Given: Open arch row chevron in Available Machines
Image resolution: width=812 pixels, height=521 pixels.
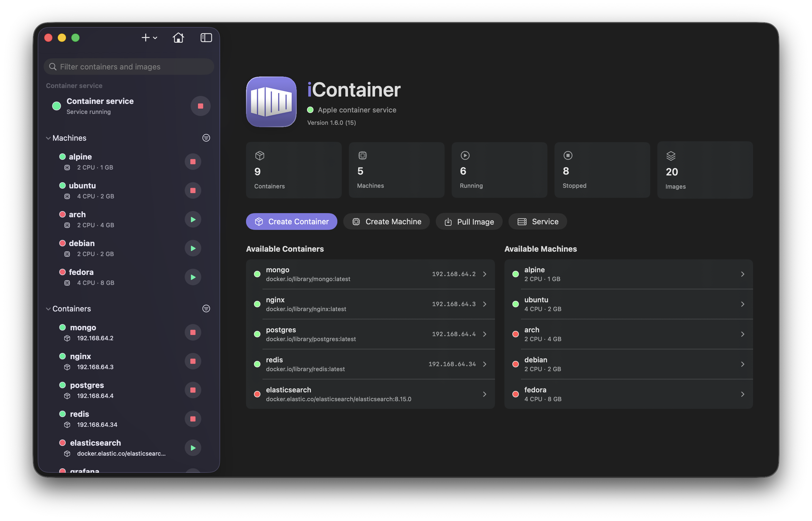Looking at the screenshot, I should coord(742,334).
